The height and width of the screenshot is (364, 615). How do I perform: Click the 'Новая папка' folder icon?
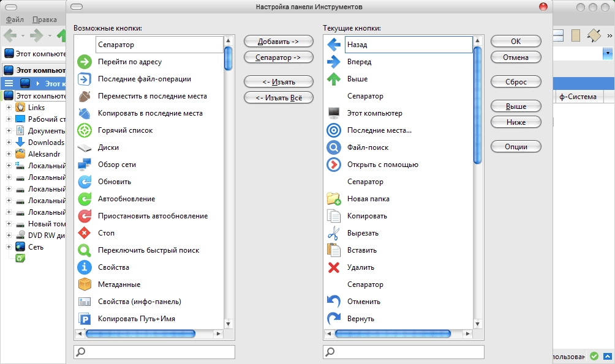(334, 199)
